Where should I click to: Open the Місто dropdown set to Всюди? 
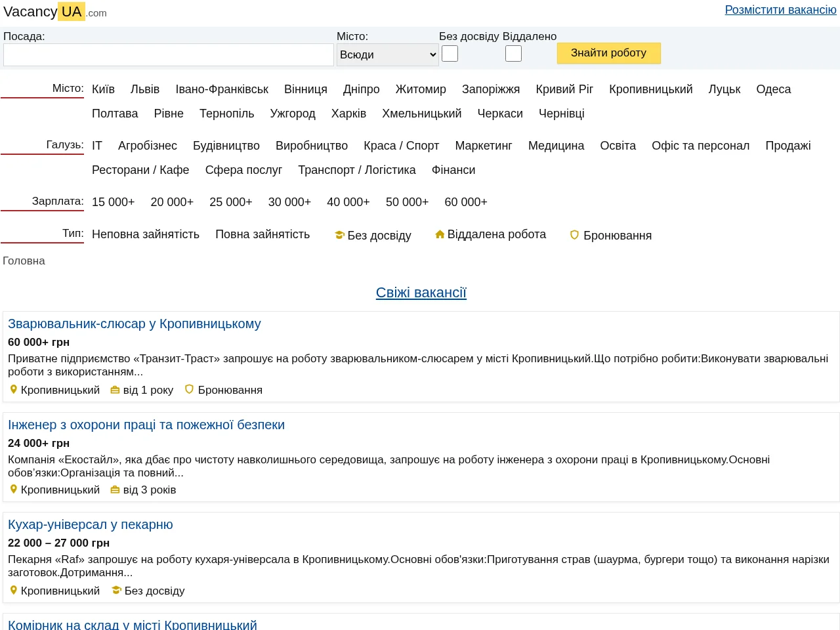(x=388, y=54)
